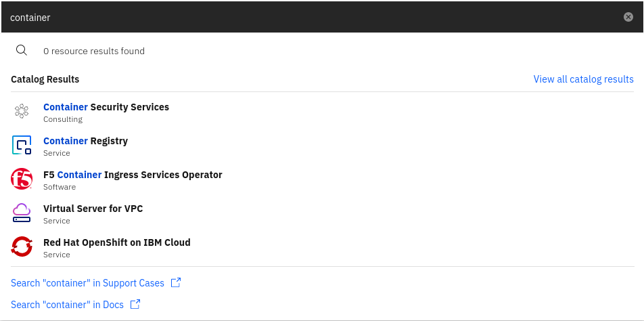Screen dimensions: 644x321
Task: Select the Container Registry result title
Action: point(85,141)
